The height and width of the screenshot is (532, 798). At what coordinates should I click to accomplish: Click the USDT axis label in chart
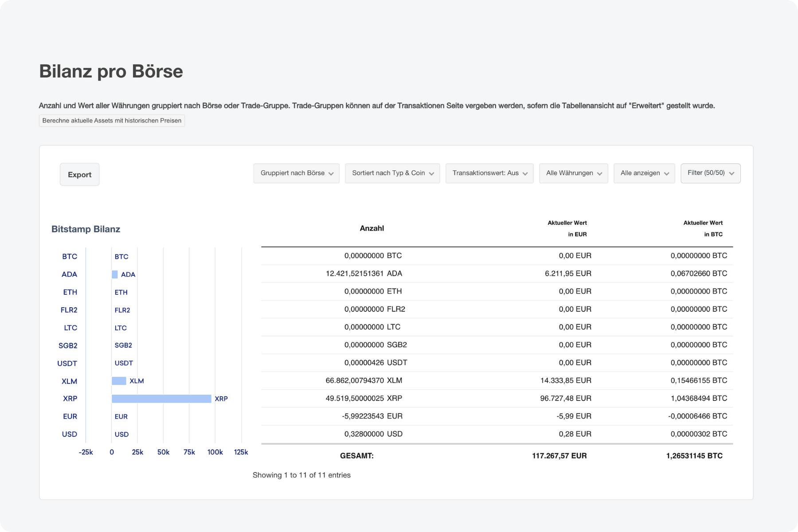click(67, 363)
